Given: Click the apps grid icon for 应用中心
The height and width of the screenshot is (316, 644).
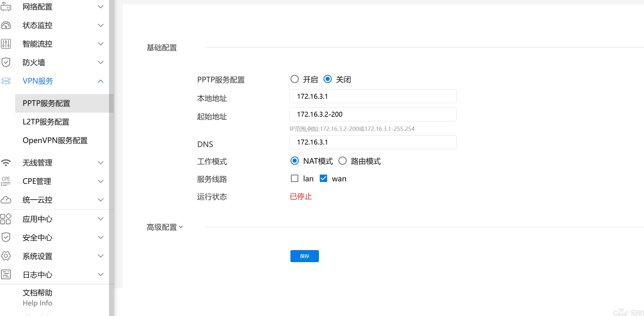Looking at the screenshot, I should coord(6,219).
